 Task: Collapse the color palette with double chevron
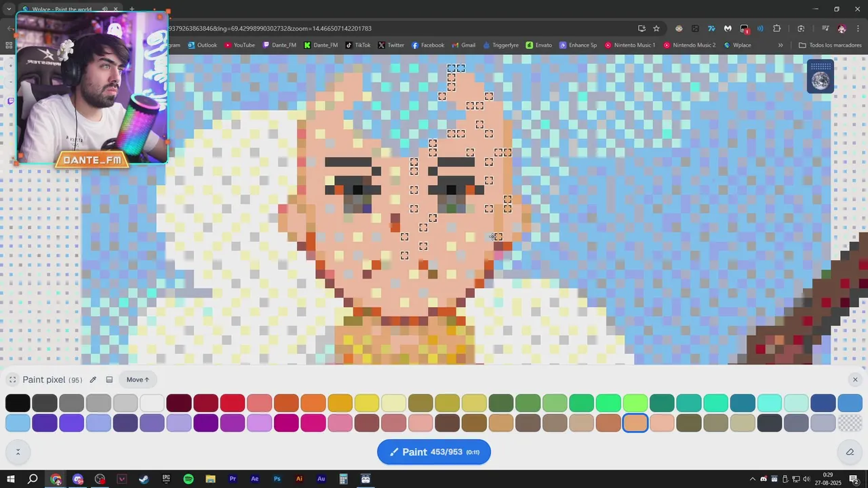(18, 452)
